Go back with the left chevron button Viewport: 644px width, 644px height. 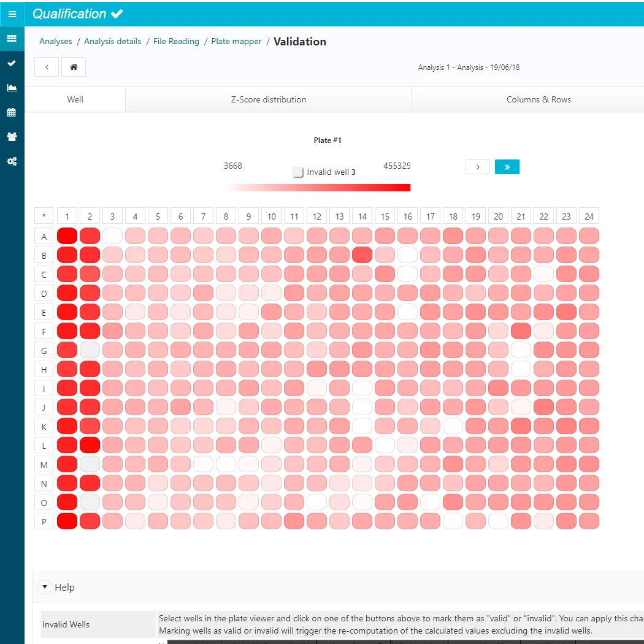(x=47, y=67)
